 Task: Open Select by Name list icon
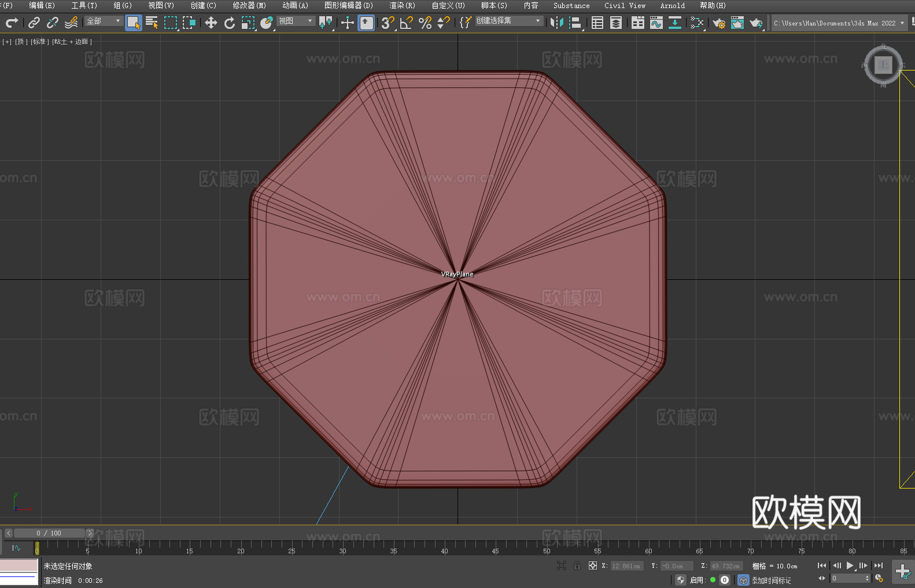152,23
